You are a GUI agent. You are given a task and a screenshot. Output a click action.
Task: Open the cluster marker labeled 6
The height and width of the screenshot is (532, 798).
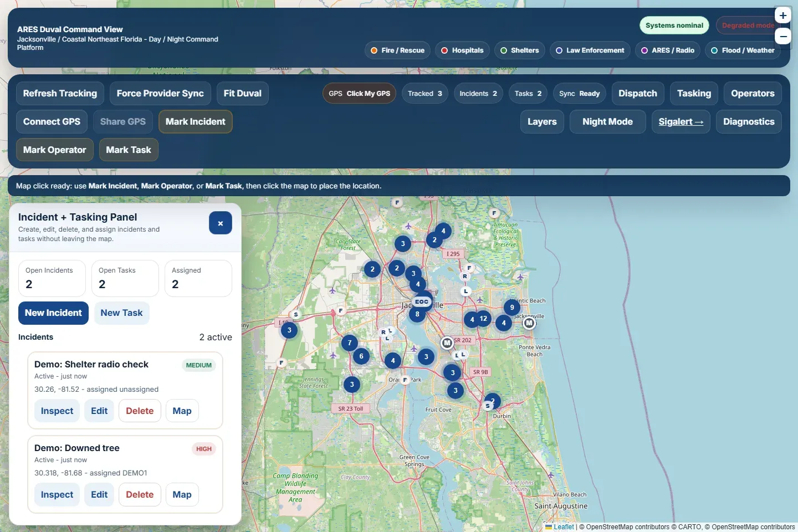(361, 356)
